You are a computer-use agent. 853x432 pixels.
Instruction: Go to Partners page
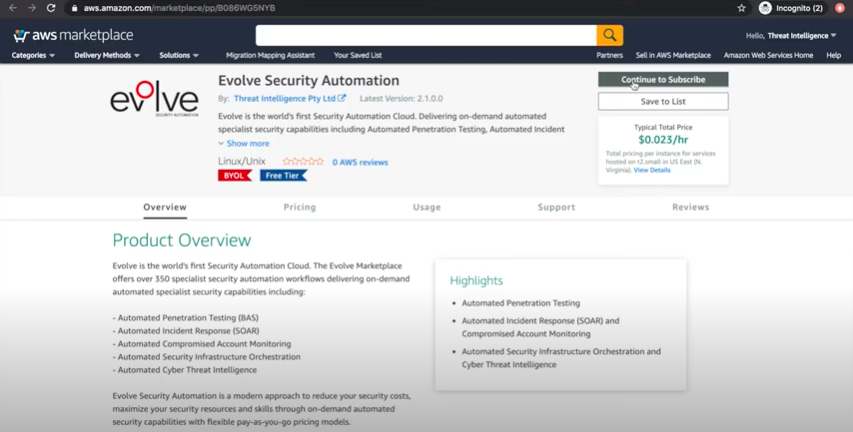(609, 55)
